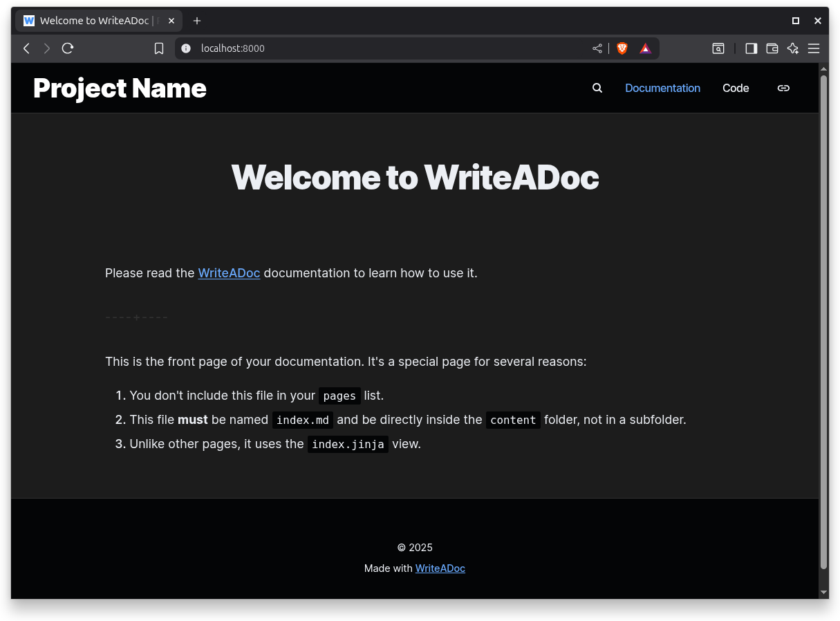Open the search on the documentation site
This screenshot has height=621, width=840.
pyautogui.click(x=597, y=88)
